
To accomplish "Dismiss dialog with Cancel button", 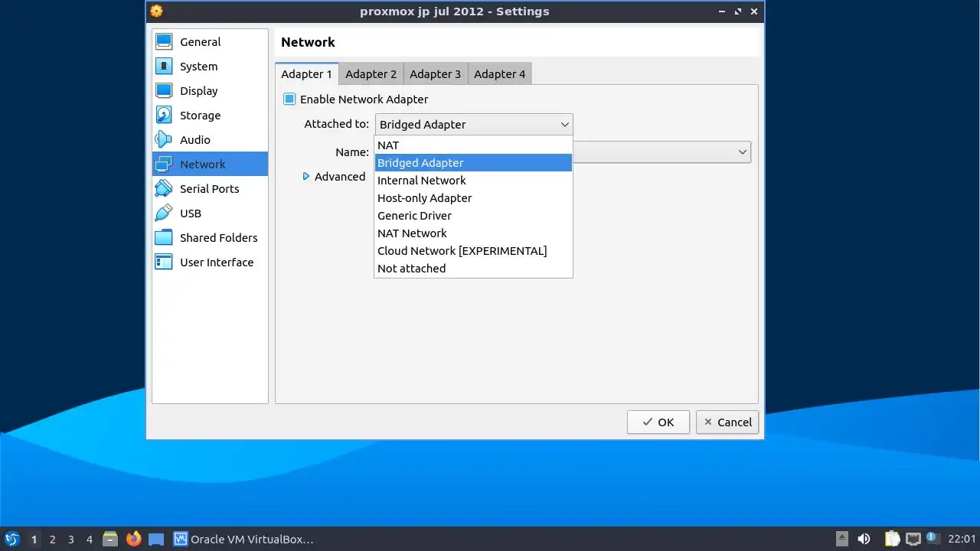I will pyautogui.click(x=727, y=422).
